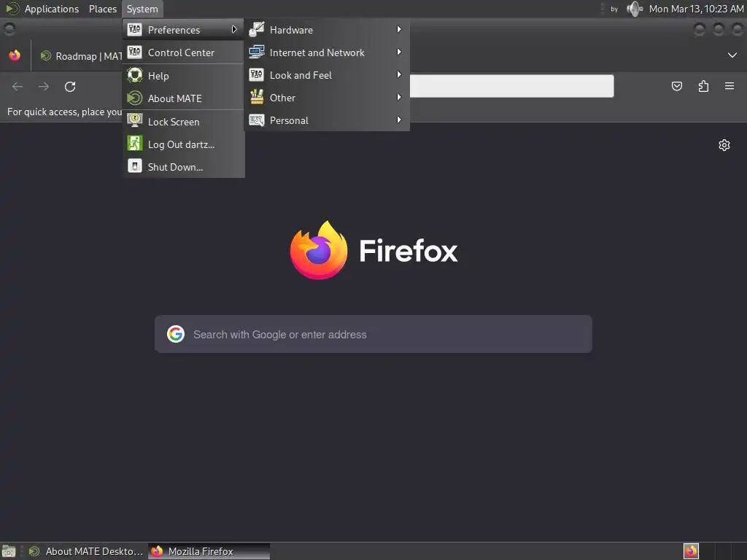Open the volume control speaker icon
747x560 pixels.
click(x=635, y=9)
